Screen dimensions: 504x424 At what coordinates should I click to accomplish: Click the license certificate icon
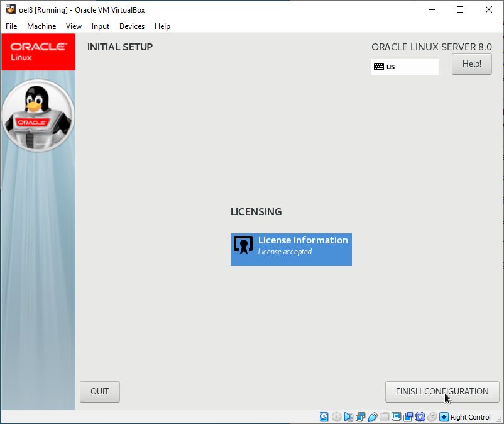click(x=243, y=245)
